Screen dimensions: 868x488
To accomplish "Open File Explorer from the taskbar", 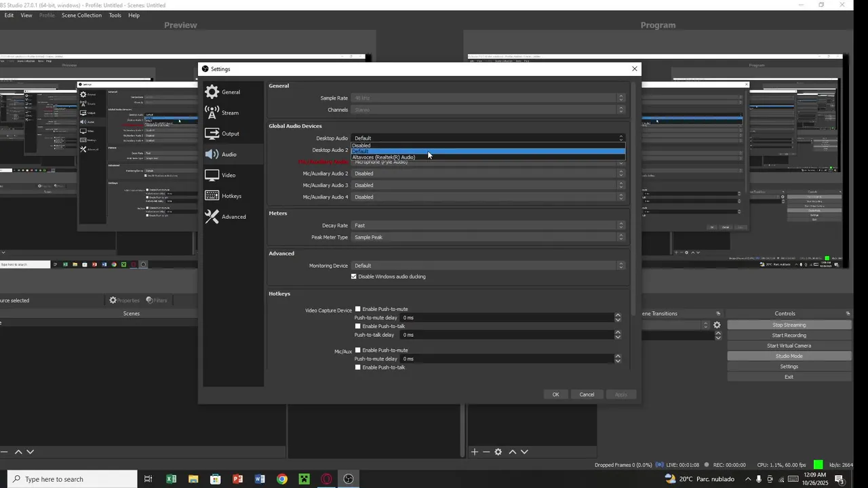I will (x=193, y=479).
